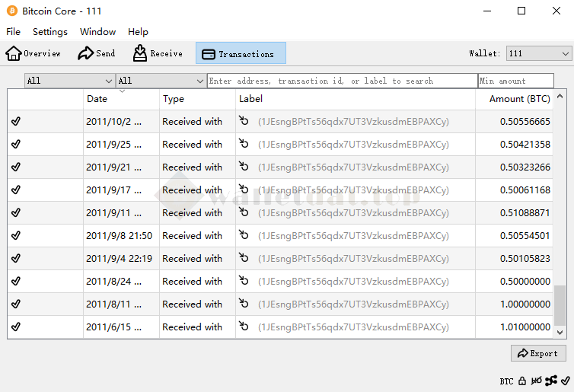Click the Export button
Viewport: 574px width, 392px height.
pos(537,353)
